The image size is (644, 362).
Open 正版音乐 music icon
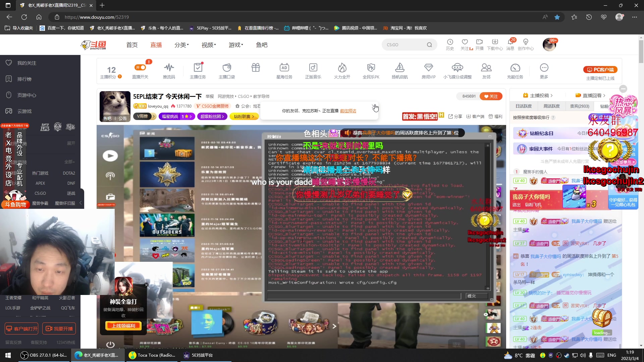point(313,67)
